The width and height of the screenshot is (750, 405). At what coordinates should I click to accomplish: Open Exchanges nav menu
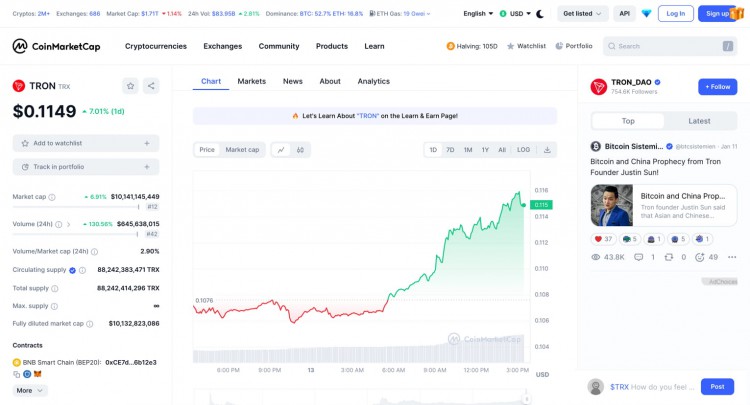223,46
